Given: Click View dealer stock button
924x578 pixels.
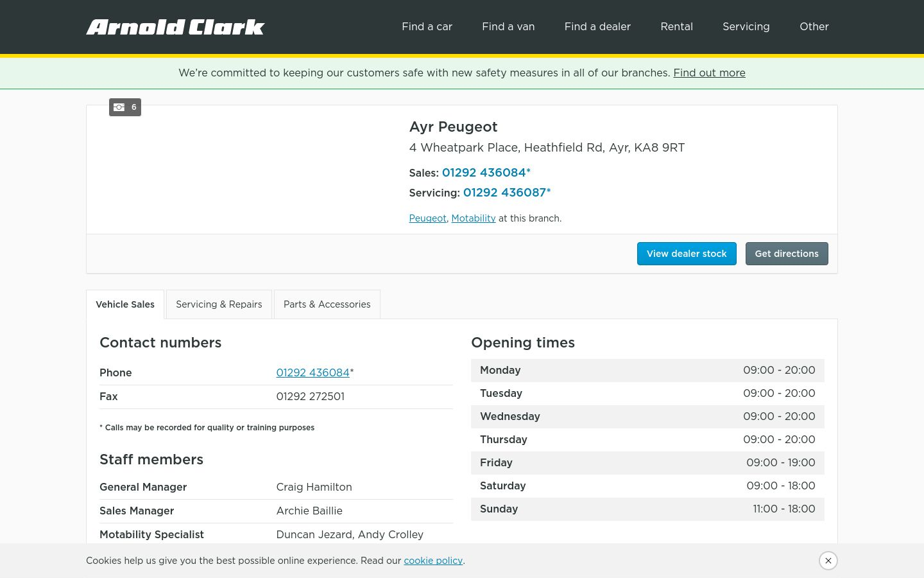Looking at the screenshot, I should tap(687, 254).
